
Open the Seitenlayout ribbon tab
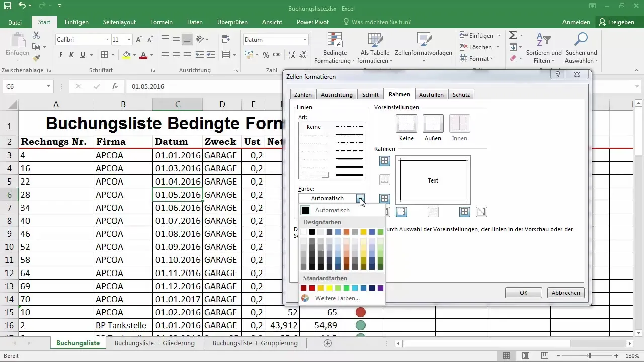tap(120, 22)
